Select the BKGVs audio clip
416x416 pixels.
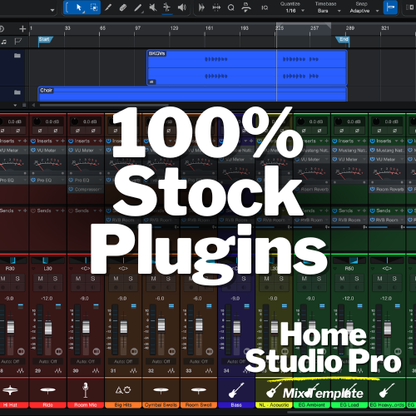click(x=247, y=67)
